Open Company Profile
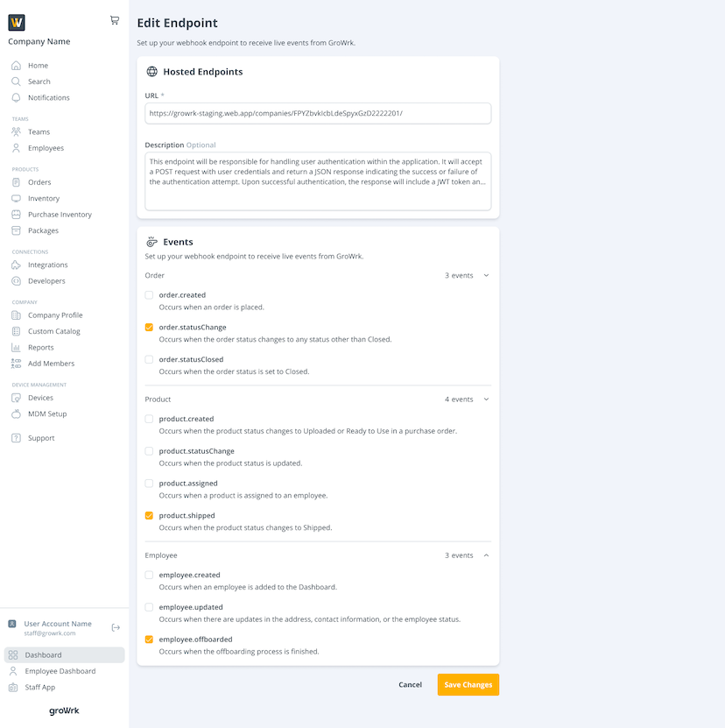This screenshot has width=725, height=728. click(55, 315)
